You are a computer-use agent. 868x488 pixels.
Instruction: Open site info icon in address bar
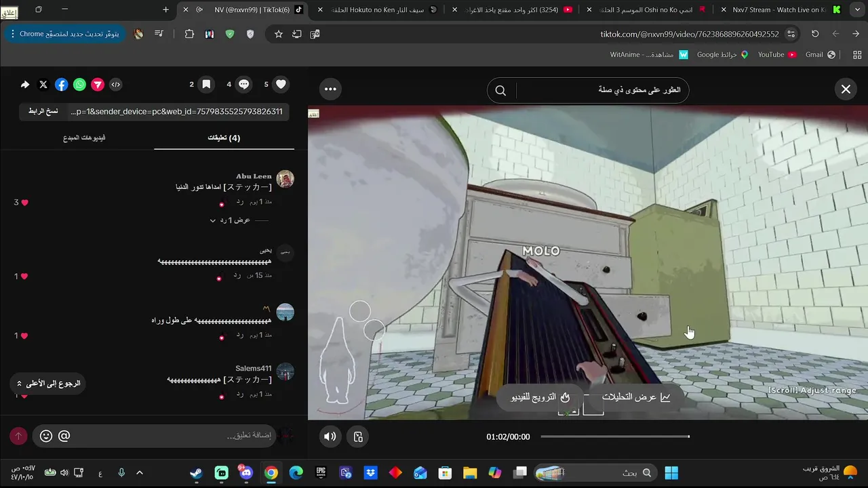tap(791, 34)
